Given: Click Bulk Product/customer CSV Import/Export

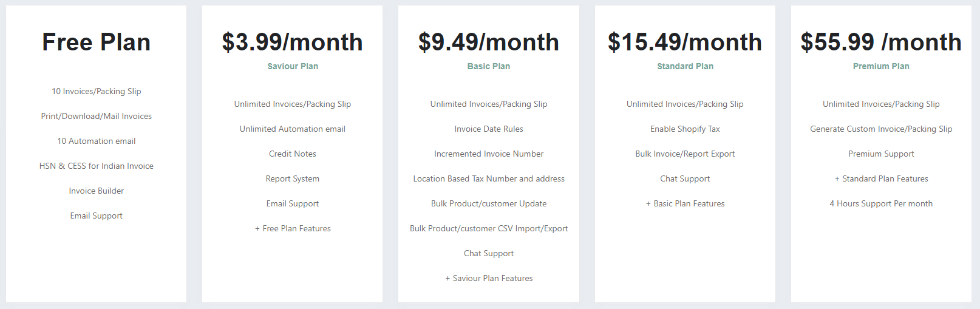Looking at the screenshot, I should 489,228.
